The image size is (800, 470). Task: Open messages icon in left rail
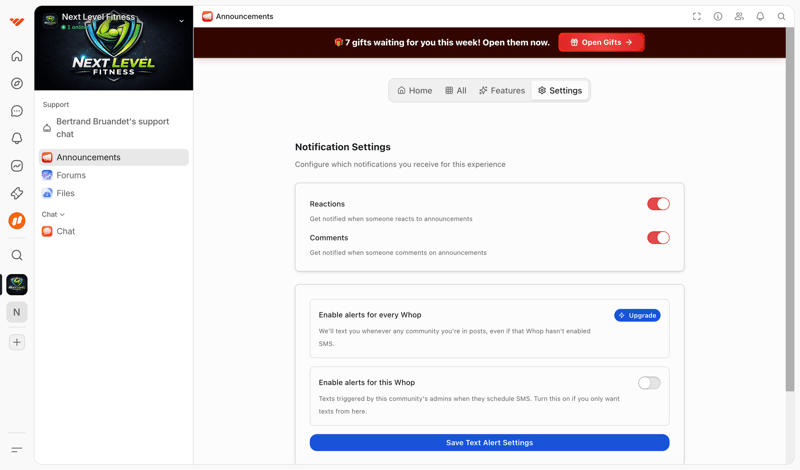click(17, 111)
